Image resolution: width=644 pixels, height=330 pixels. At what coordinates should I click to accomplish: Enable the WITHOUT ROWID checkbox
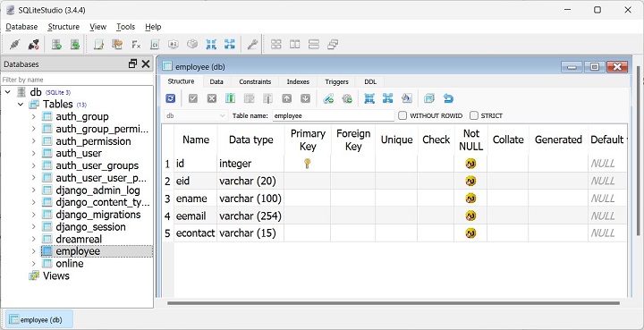(402, 115)
